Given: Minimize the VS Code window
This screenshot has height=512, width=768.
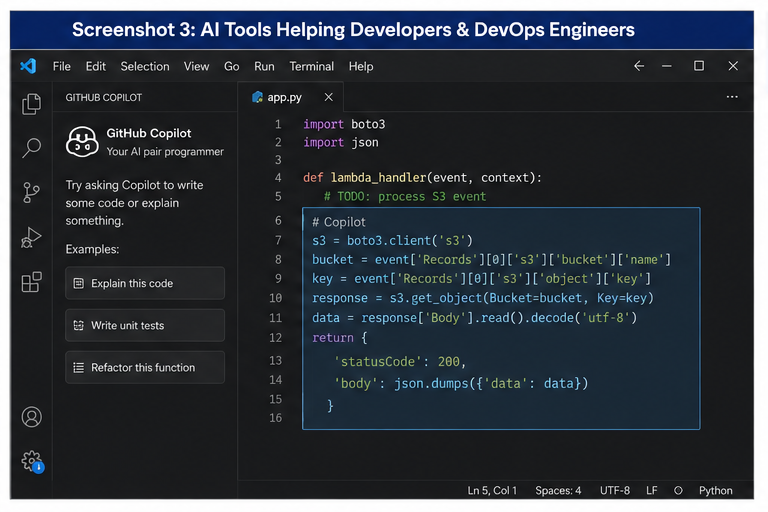Looking at the screenshot, I should click(667, 66).
